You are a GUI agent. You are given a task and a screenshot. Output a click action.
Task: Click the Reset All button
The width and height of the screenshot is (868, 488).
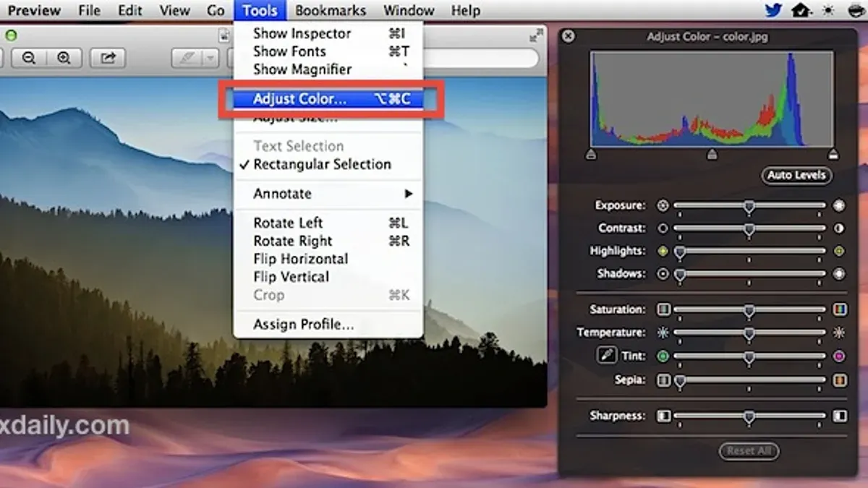(749, 450)
